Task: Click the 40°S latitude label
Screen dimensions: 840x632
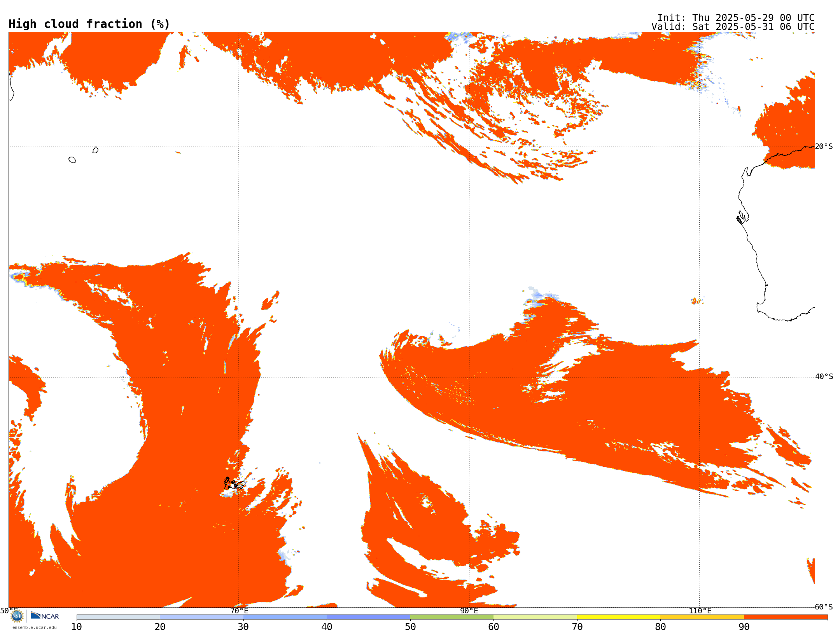Action: click(x=824, y=377)
